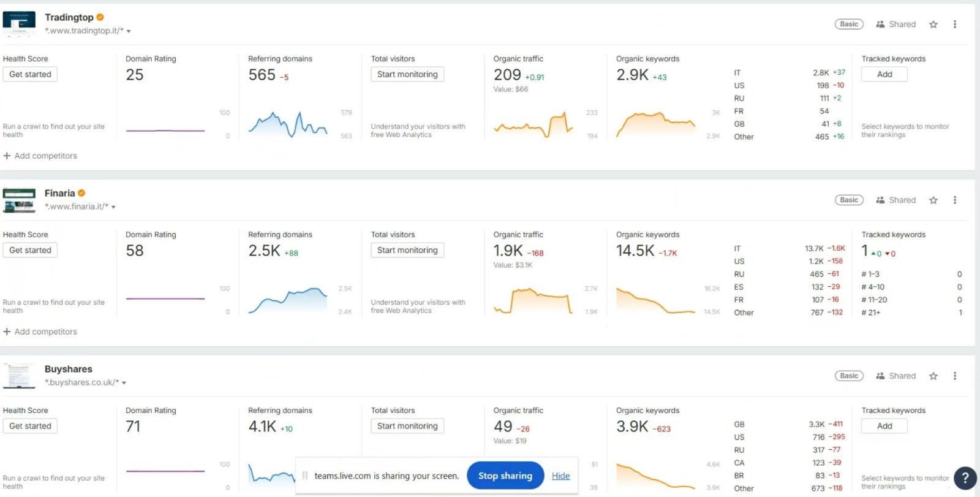The image size is (980, 497).
Task: Open Tradingtop organic keywords 2.9K
Action: [x=632, y=75]
